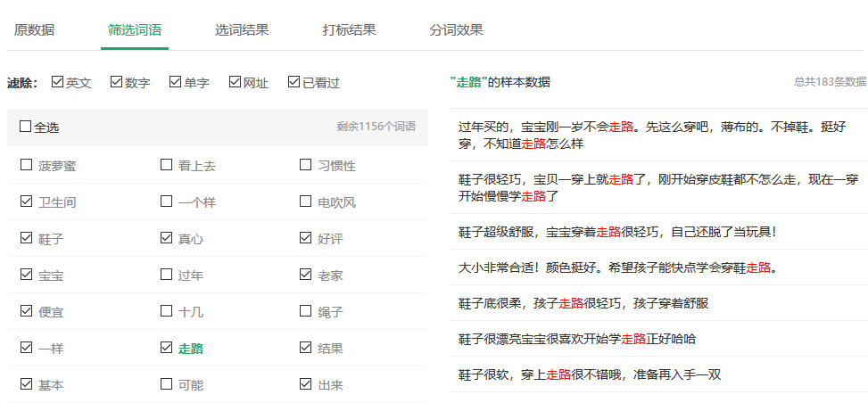
Task: Click the 剩余1156个词语 count text
Action: (376, 127)
